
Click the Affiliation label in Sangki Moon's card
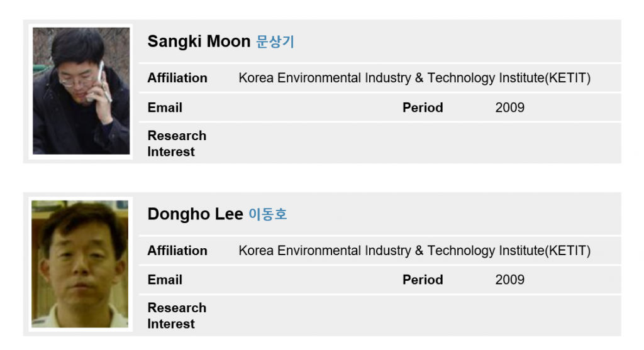[x=177, y=78]
